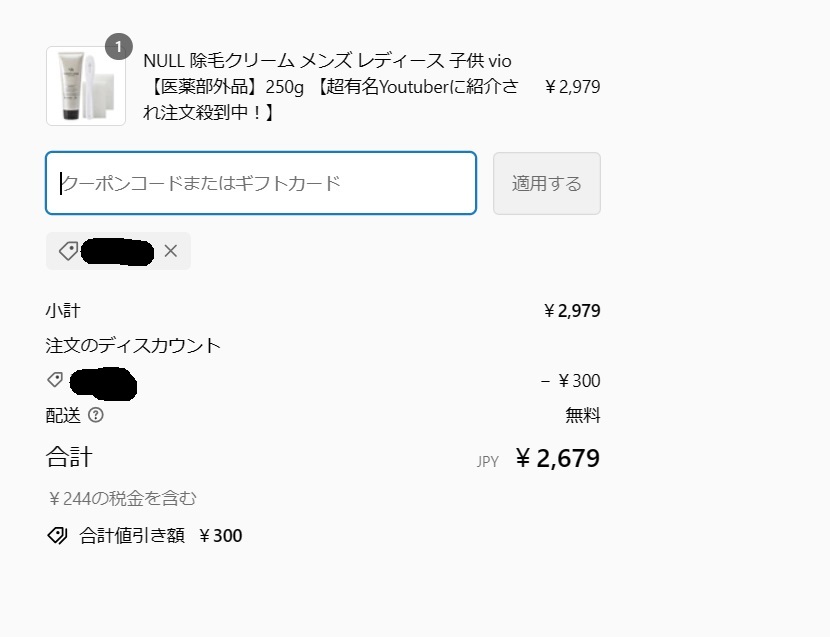Click the tag icon in the applied coupon chip
This screenshot has height=637, width=830.
pyautogui.click(x=67, y=251)
